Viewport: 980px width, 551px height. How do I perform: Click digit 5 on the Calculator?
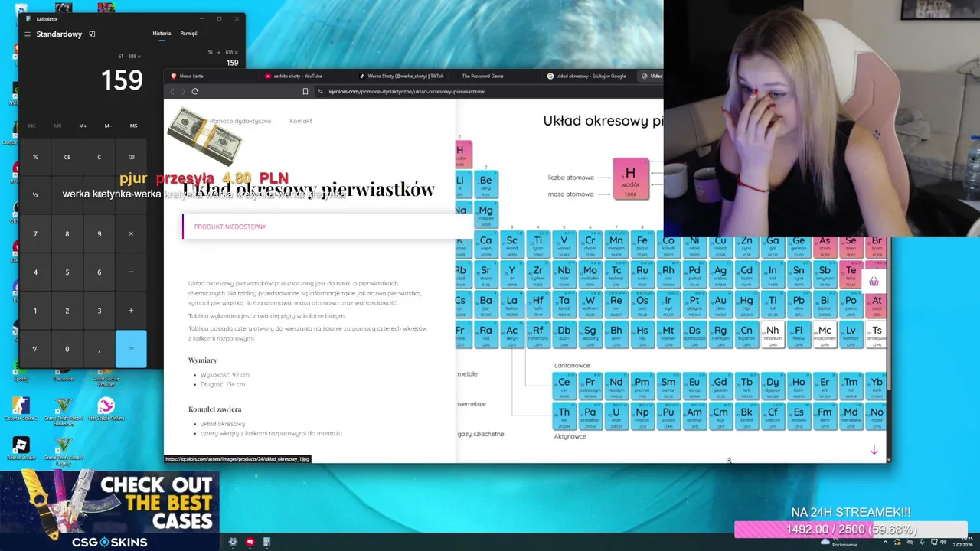67,272
